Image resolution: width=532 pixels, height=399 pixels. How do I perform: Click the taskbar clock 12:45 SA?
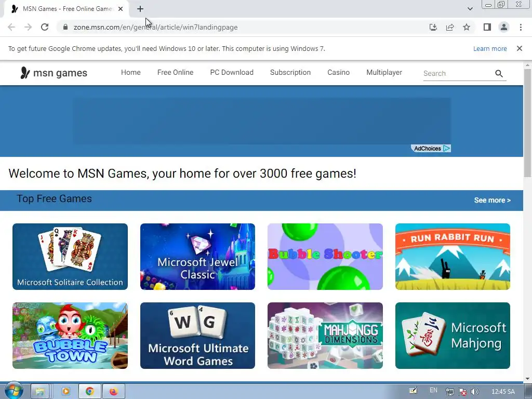[503, 392]
